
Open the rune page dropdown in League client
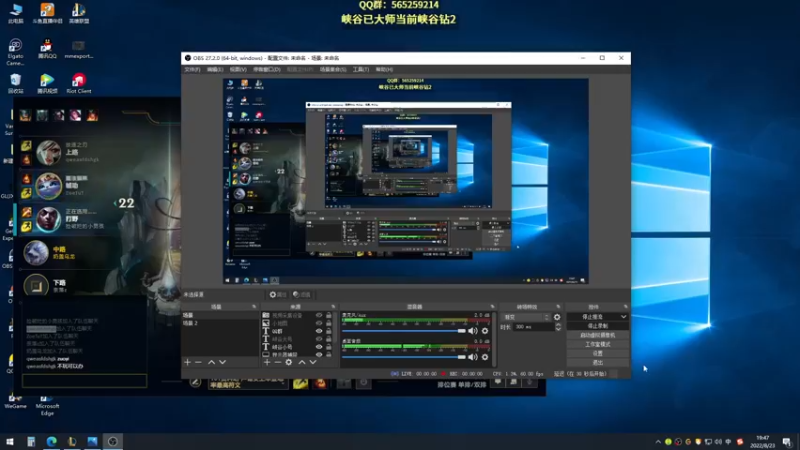click(247, 382)
